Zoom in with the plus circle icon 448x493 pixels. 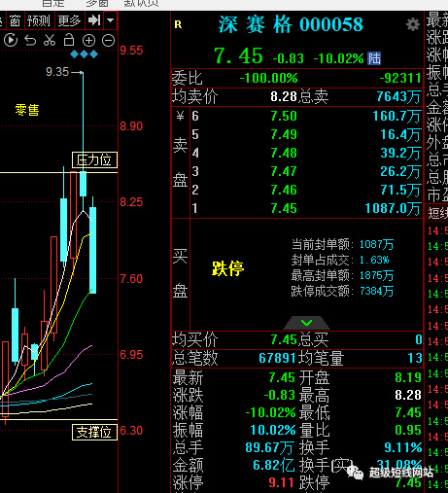(x=88, y=41)
